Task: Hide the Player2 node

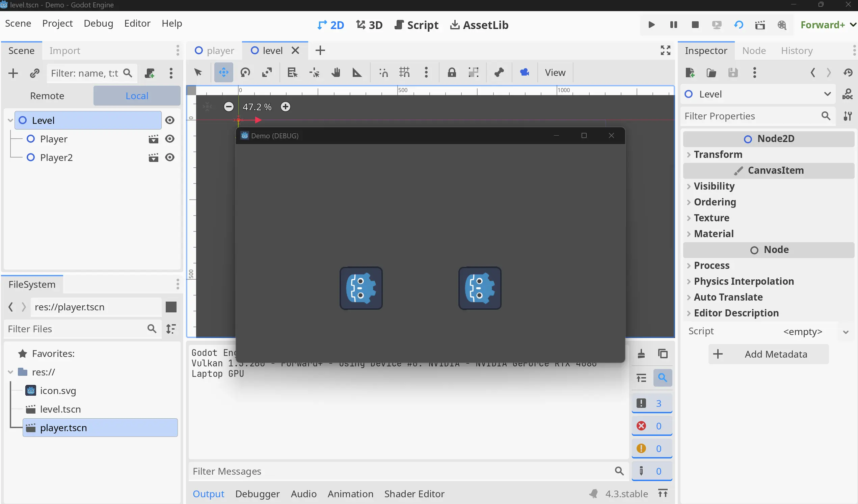Action: pyautogui.click(x=169, y=158)
